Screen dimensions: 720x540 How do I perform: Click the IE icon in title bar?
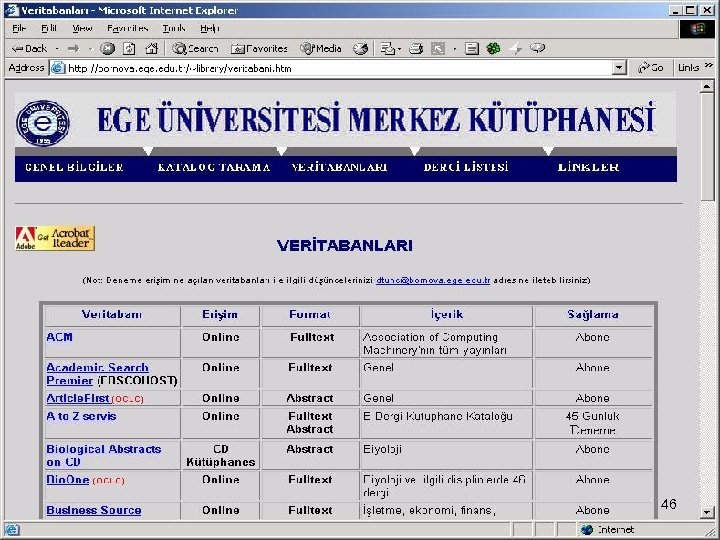point(12,10)
